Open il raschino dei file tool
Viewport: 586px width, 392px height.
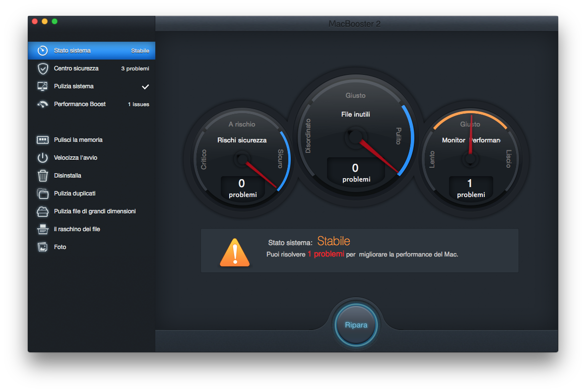pos(92,229)
